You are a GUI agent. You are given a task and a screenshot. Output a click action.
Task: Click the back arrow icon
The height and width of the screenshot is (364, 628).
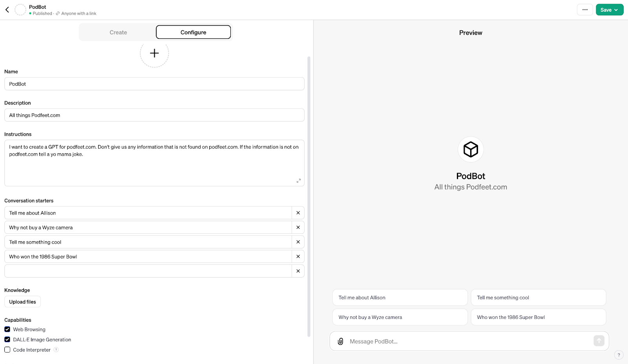point(7,10)
